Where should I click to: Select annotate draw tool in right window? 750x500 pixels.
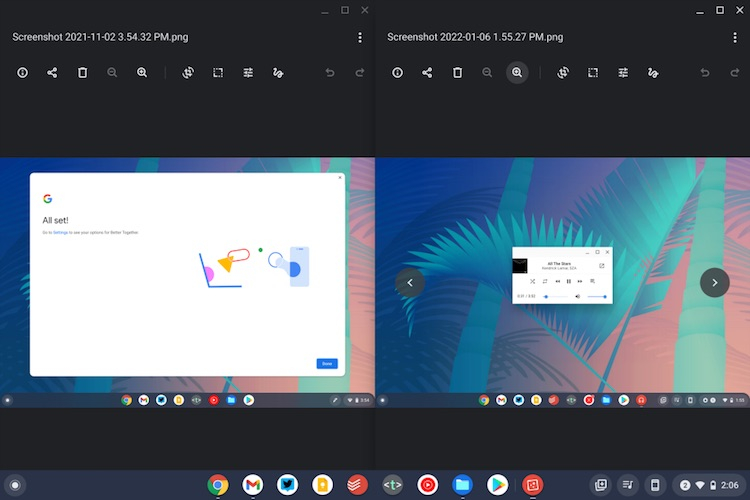tap(653, 73)
